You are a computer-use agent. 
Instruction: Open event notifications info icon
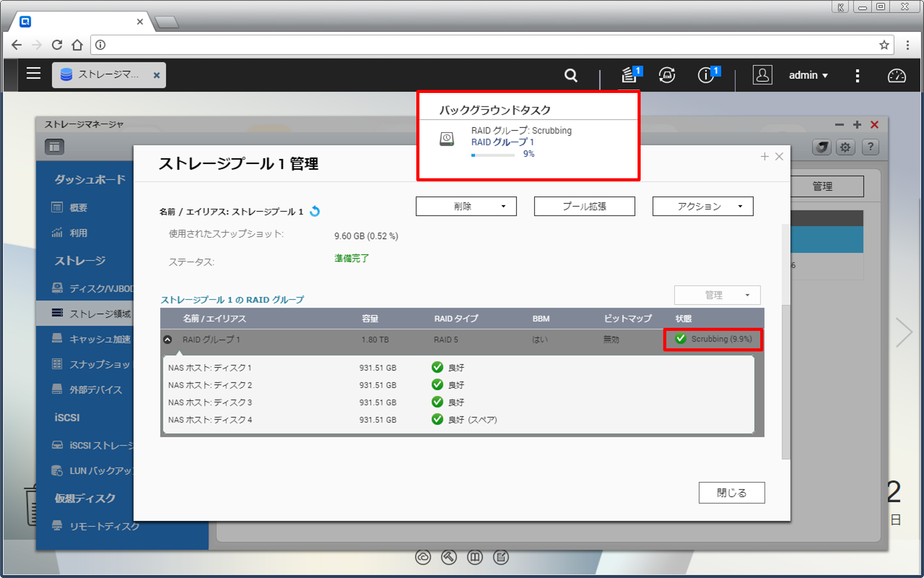point(706,76)
